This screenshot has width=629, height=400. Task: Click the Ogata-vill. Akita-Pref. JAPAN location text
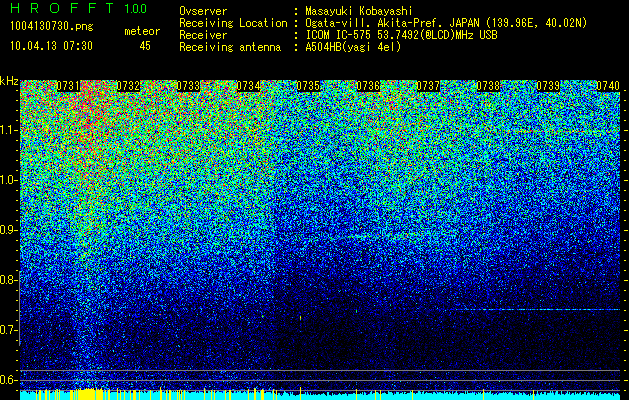446,24
